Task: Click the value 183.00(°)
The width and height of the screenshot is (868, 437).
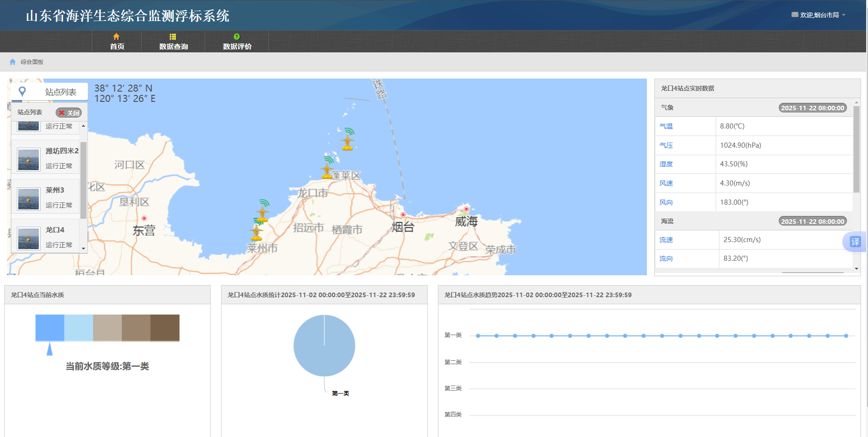Action: coord(734,202)
